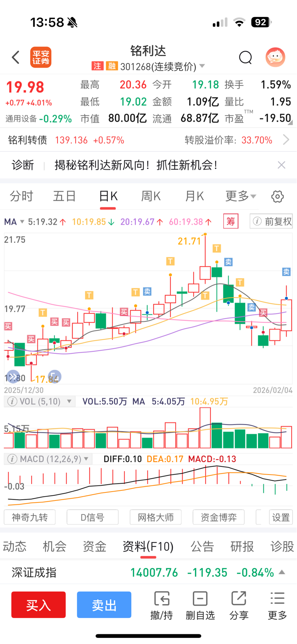The height and width of the screenshot is (644, 297).
Task: Tap the 深证成指 index name
Action: click(34, 572)
